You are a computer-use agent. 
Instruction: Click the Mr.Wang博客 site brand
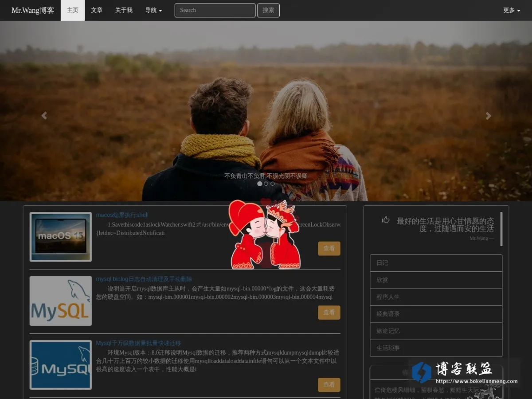click(x=33, y=10)
